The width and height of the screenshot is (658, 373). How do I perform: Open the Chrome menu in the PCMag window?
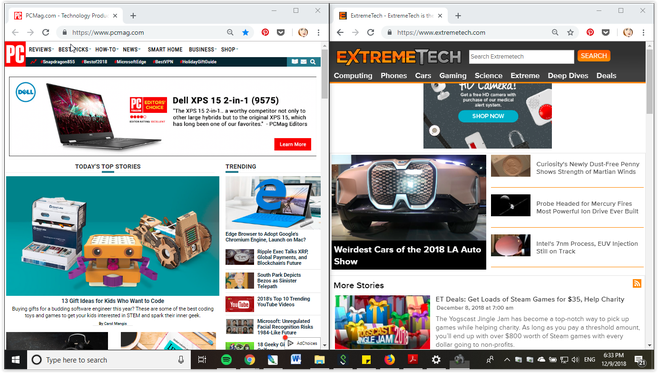tap(319, 32)
